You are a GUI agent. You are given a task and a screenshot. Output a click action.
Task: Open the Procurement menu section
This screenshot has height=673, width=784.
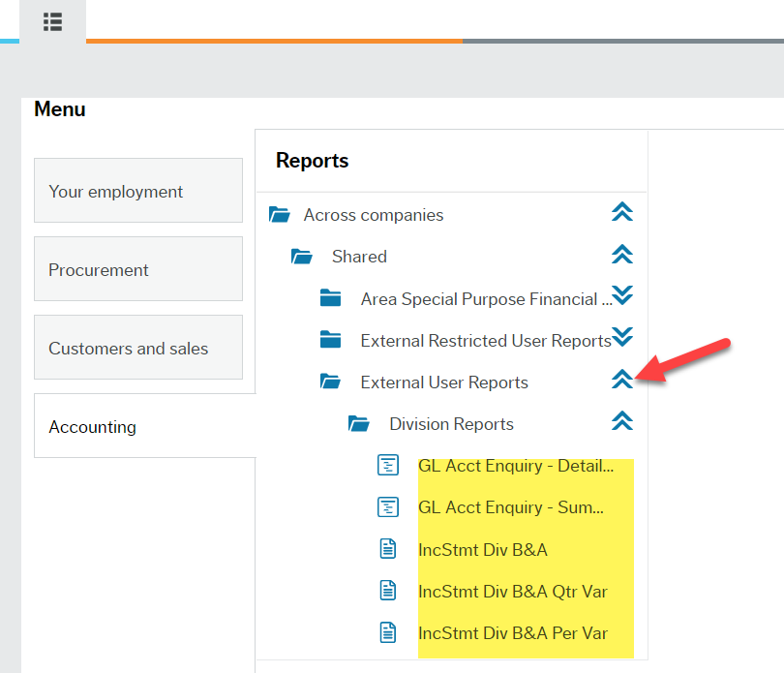tap(137, 269)
